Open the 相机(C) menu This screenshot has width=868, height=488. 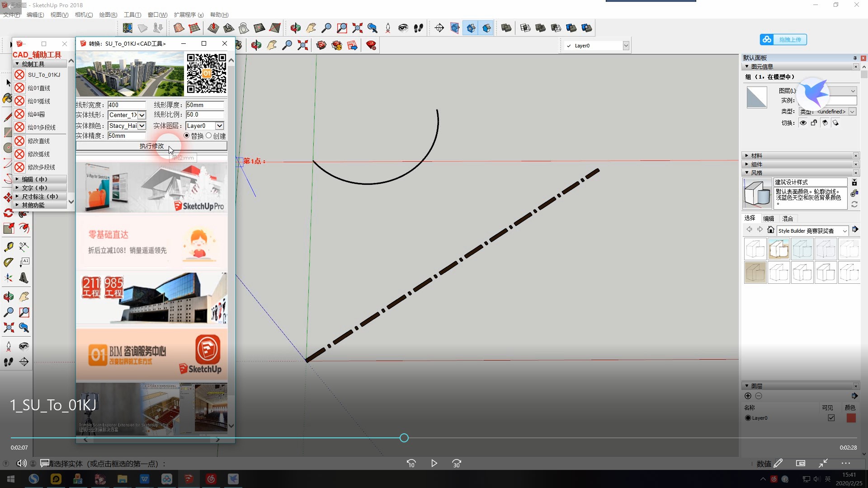84,15
